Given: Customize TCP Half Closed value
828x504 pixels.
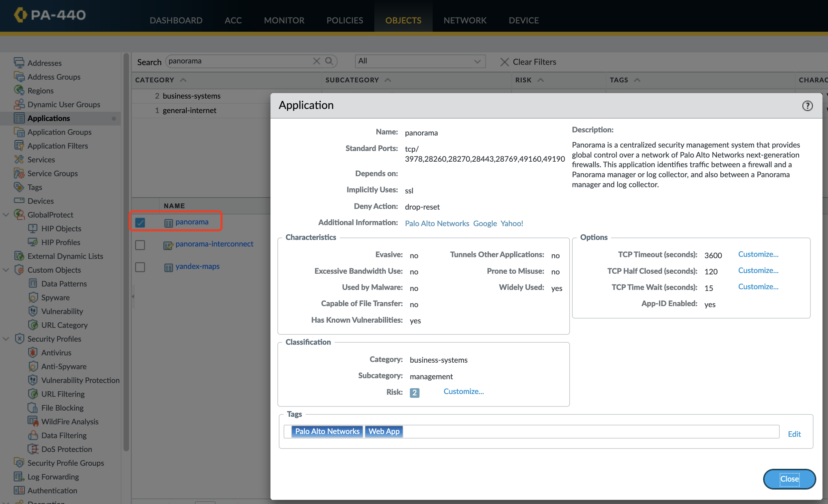Looking at the screenshot, I should click(x=758, y=270).
